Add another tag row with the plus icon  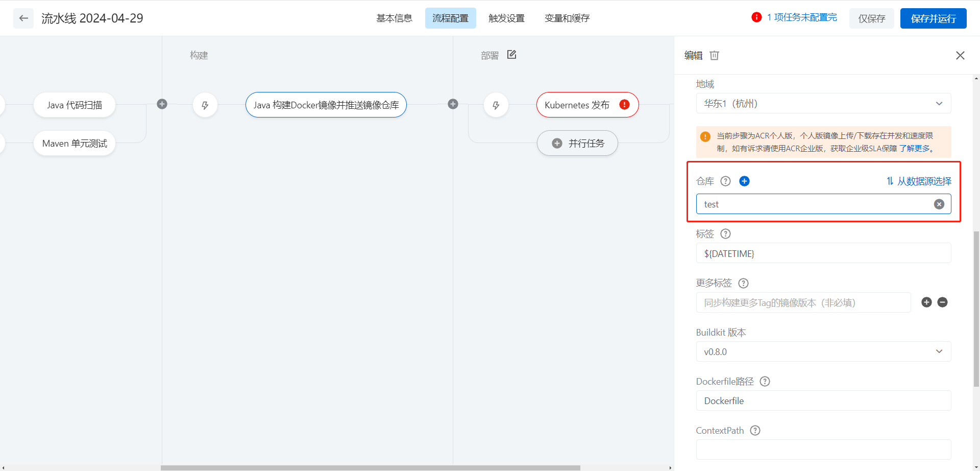click(x=926, y=302)
